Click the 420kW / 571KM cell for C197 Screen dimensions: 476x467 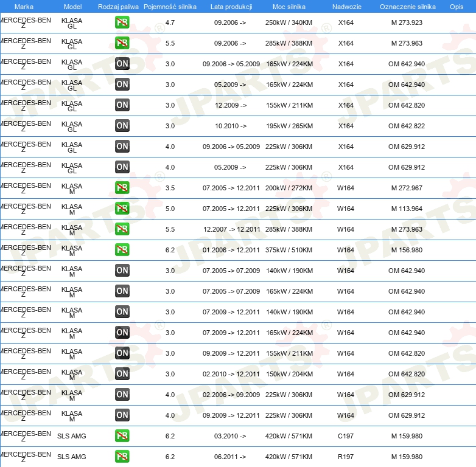[289, 436]
